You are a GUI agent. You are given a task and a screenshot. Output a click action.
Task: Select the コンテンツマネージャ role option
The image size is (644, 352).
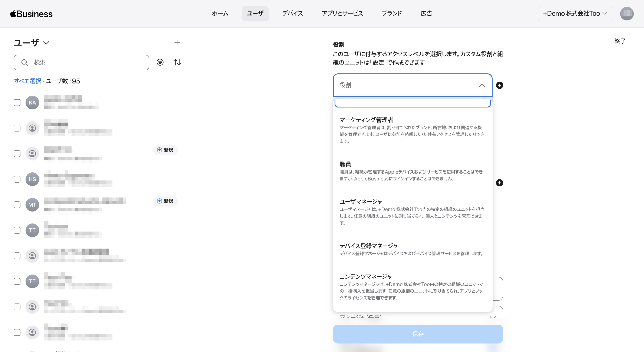pyautogui.click(x=413, y=287)
